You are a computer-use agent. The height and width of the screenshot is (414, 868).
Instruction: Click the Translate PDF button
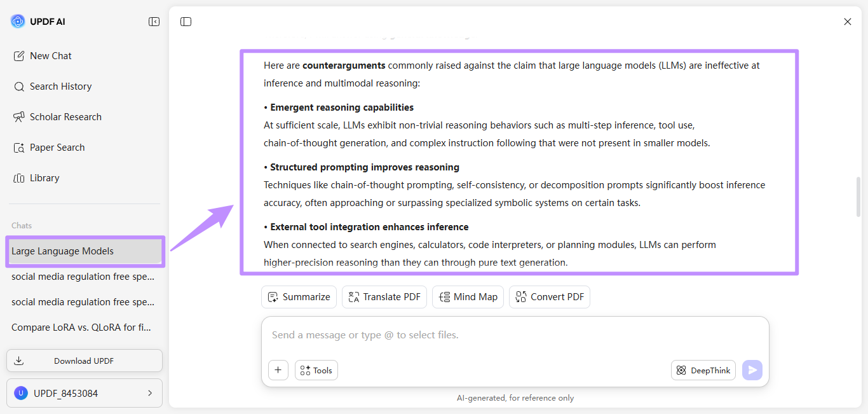click(384, 297)
